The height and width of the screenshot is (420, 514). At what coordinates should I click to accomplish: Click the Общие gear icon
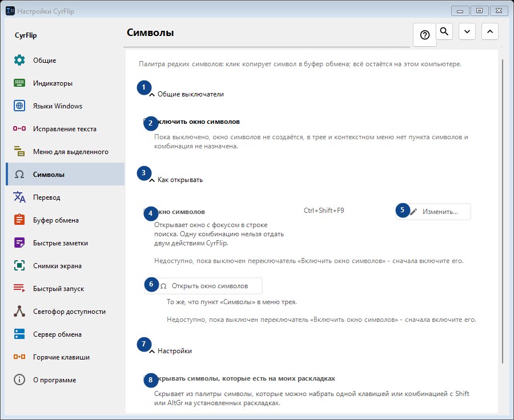19,60
